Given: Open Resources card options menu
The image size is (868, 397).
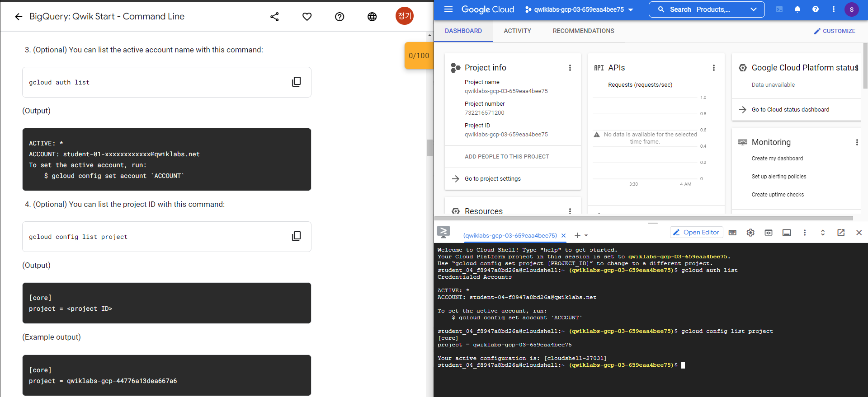Looking at the screenshot, I should [570, 210].
